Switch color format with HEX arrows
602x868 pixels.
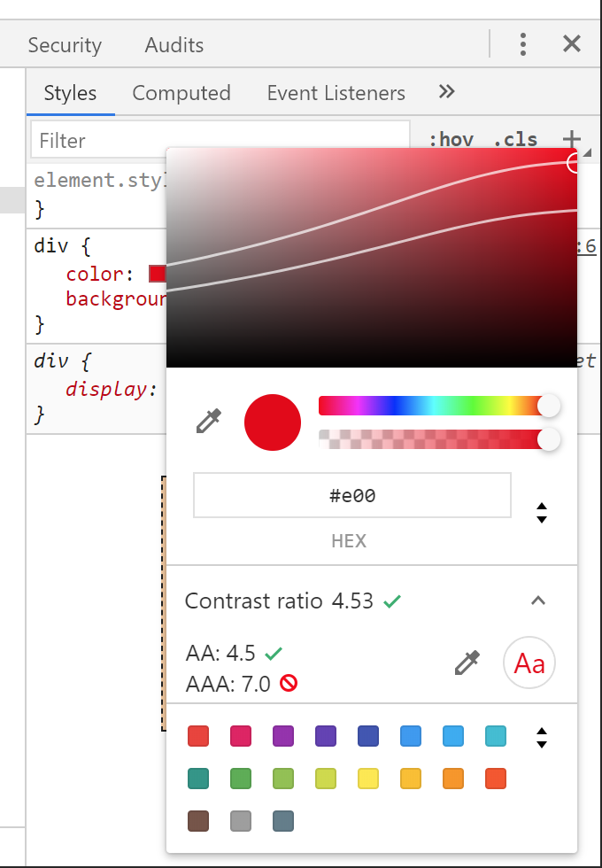[x=542, y=513]
